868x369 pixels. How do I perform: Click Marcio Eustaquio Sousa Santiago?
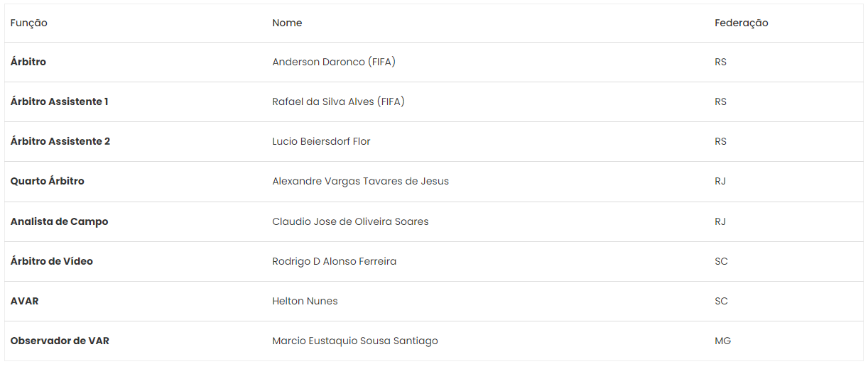pos(355,341)
